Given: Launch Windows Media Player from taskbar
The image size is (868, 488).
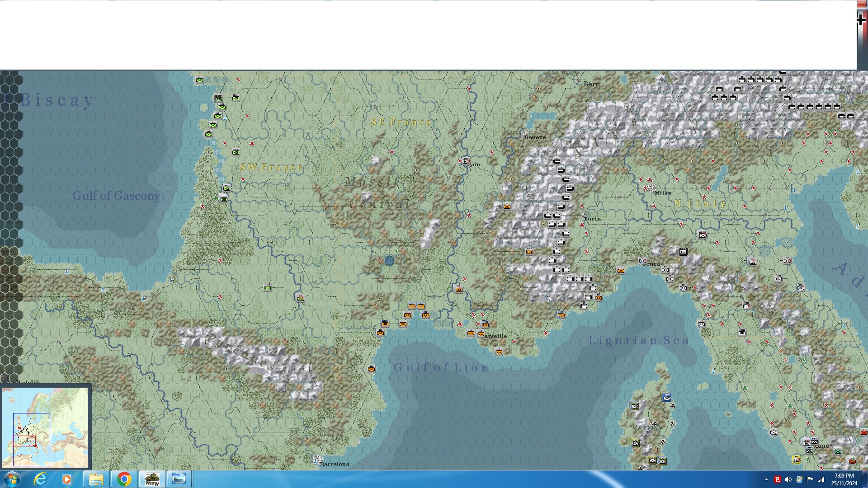Looking at the screenshot, I should pos(67,479).
